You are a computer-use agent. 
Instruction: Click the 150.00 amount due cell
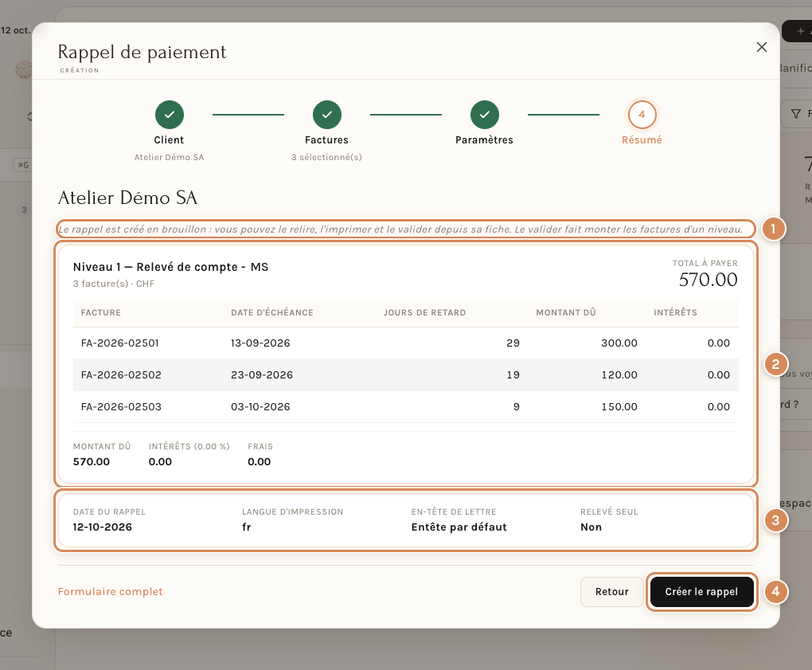pos(619,407)
